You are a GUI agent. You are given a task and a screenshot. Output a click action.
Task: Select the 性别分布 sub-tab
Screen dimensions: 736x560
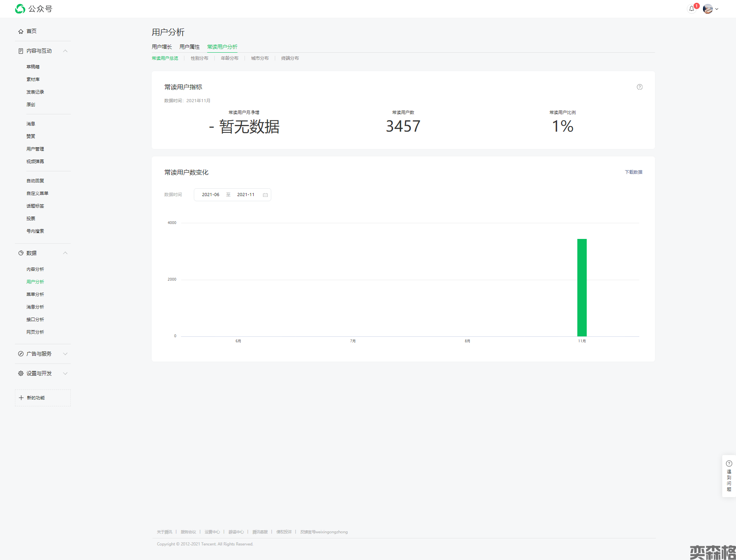click(x=199, y=58)
